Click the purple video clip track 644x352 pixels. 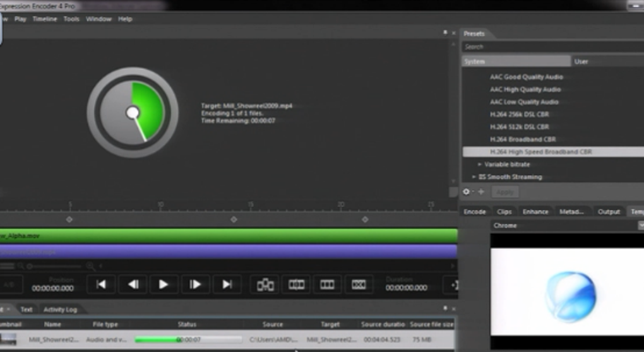[x=229, y=252]
